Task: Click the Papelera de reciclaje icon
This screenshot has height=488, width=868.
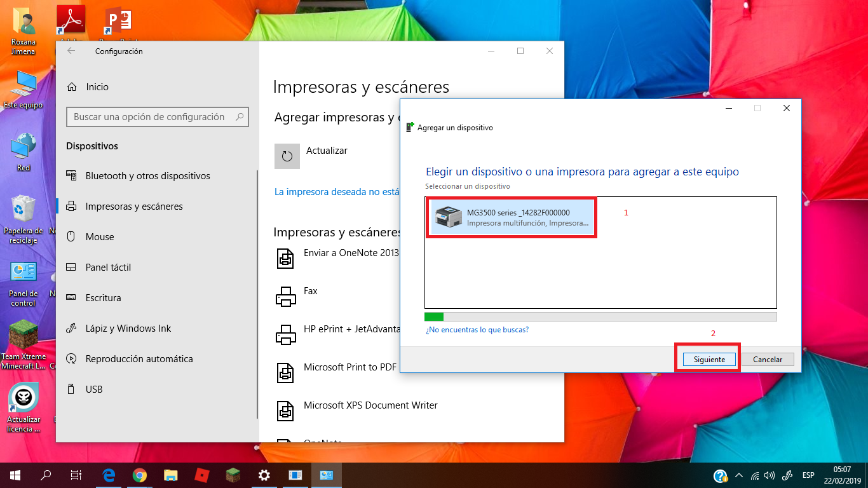Action: pos(24,219)
